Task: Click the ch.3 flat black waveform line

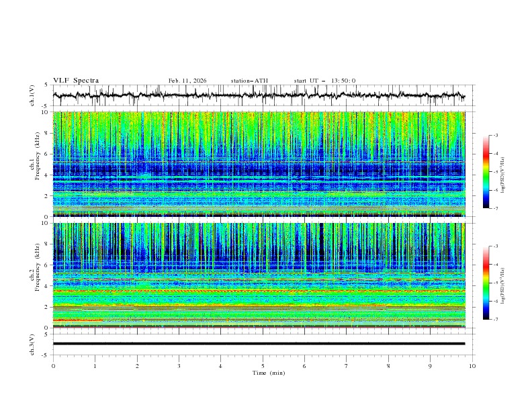Action: pyautogui.click(x=259, y=344)
